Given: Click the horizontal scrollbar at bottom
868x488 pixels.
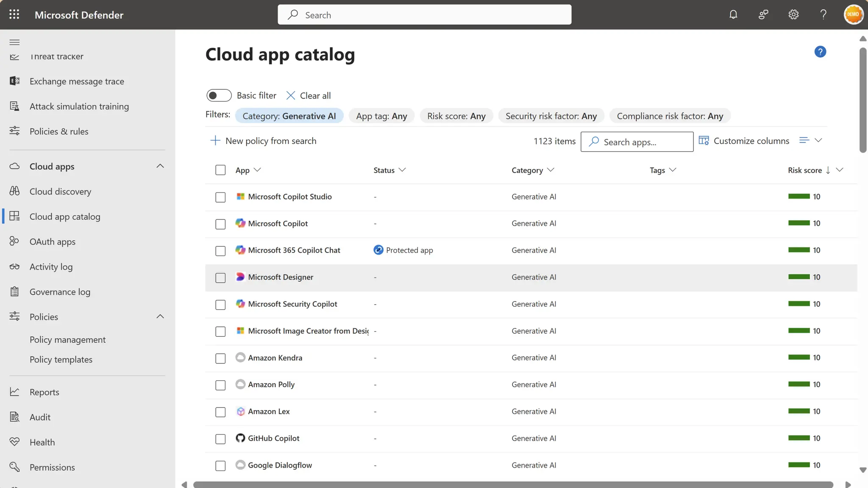Looking at the screenshot, I should [x=513, y=484].
